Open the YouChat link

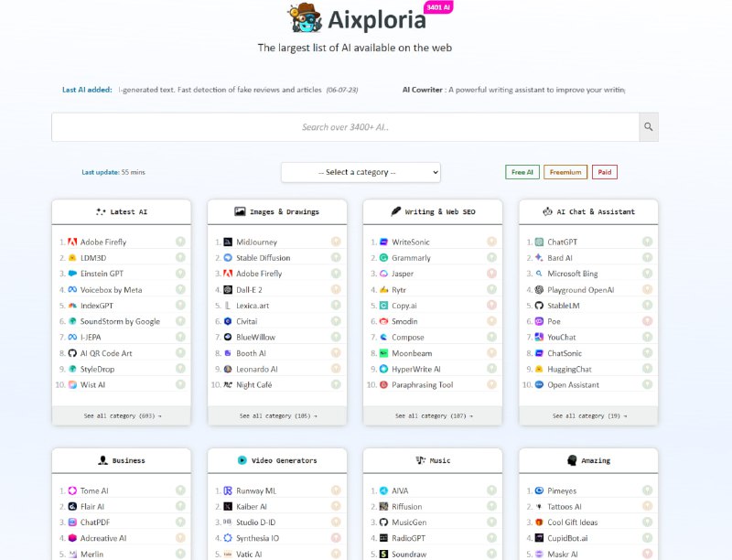click(x=562, y=338)
